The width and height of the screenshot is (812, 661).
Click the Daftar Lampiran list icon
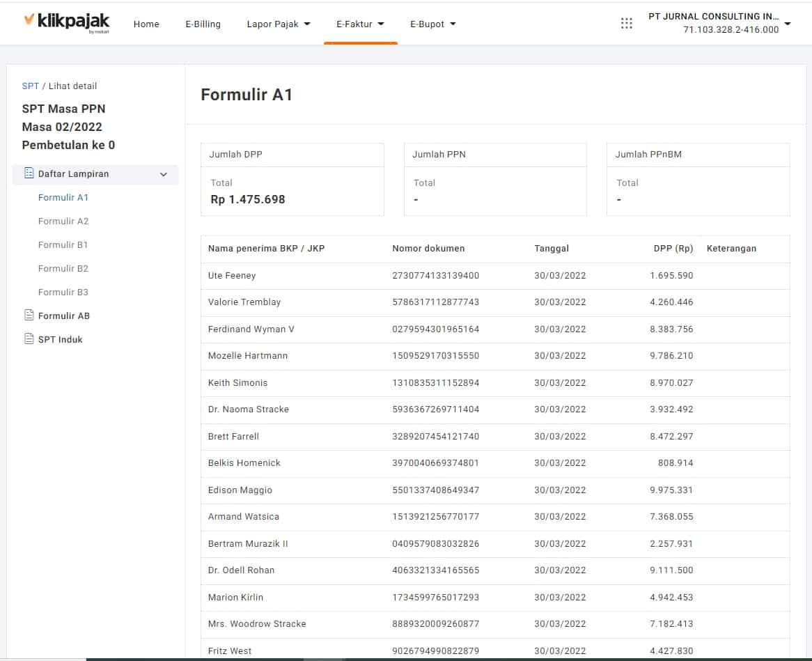[29, 173]
